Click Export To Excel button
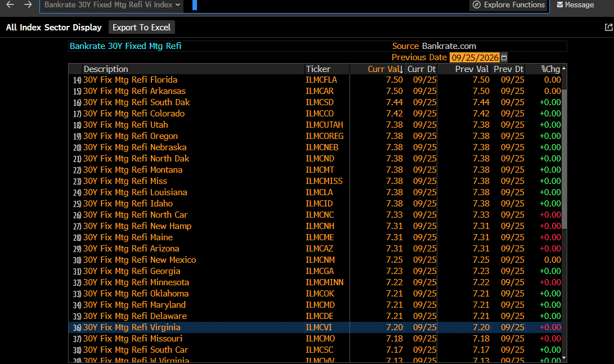 click(x=141, y=28)
